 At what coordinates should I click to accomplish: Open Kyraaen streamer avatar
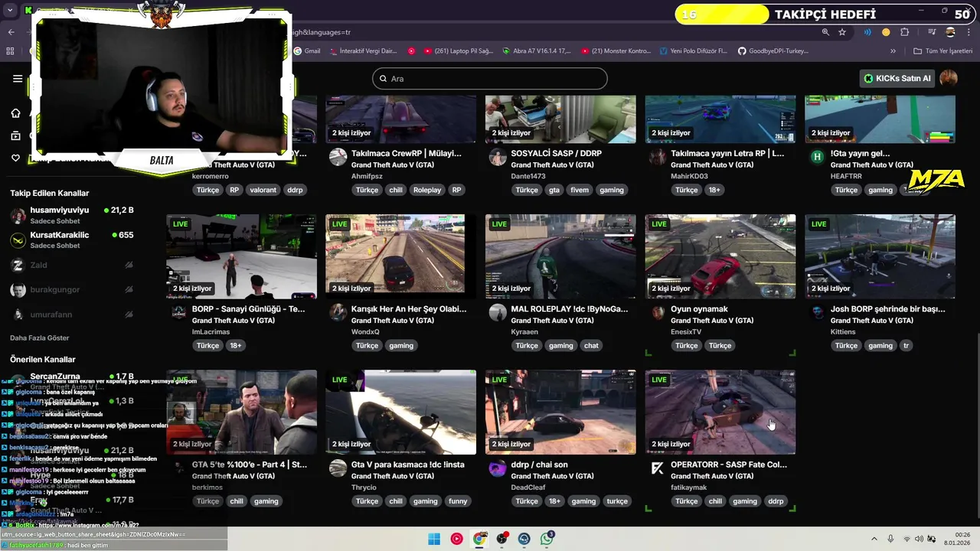tap(498, 313)
